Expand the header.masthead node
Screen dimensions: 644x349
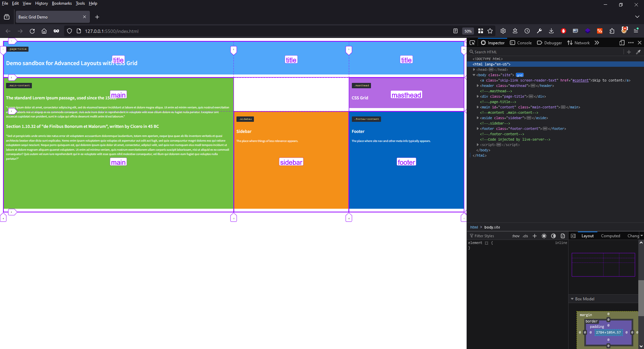click(x=478, y=86)
